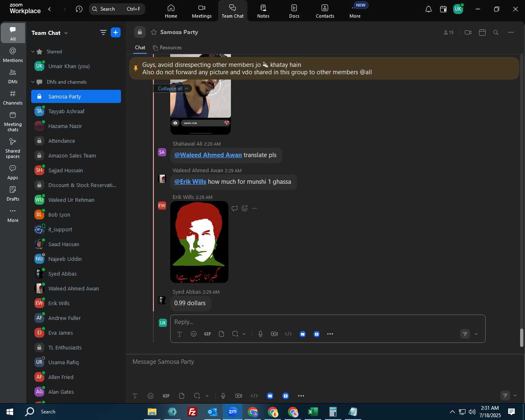
Task: Open more reply options ellipsis
Action: point(330,334)
